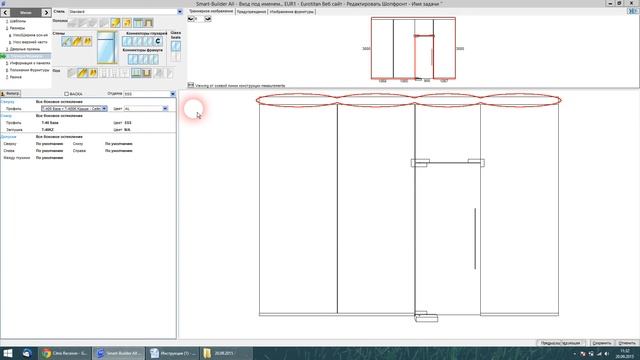
Task: Pick the third glass icon under Коннекторы глухарей
Action: click(x=147, y=41)
